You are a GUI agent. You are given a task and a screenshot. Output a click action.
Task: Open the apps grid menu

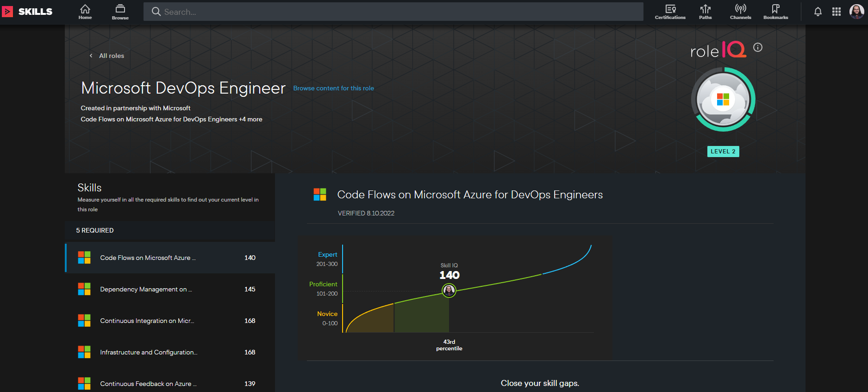tap(837, 12)
